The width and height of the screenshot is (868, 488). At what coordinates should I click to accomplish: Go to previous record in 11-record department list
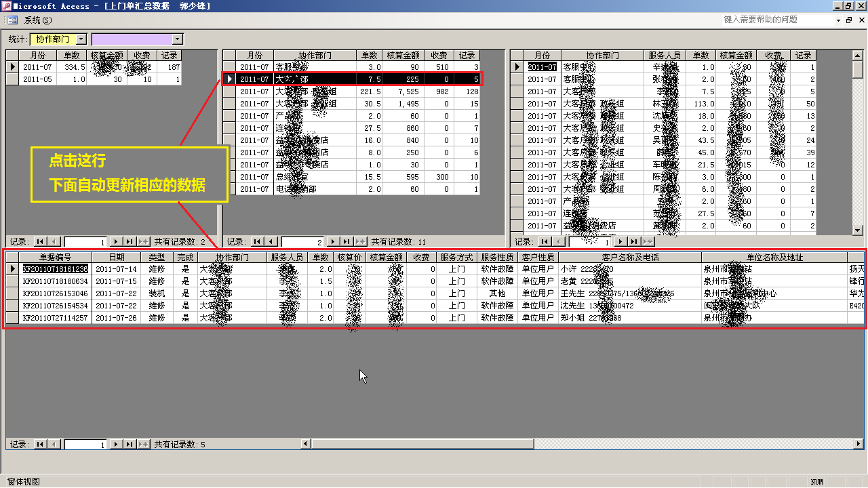click(271, 241)
